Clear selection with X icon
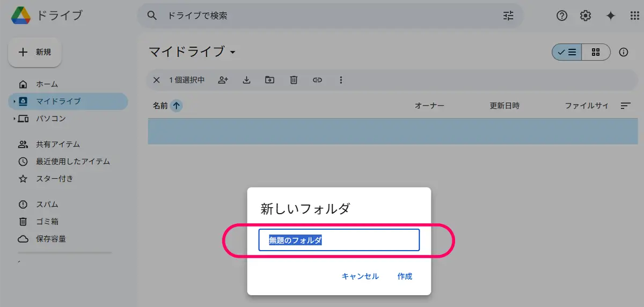 157,80
